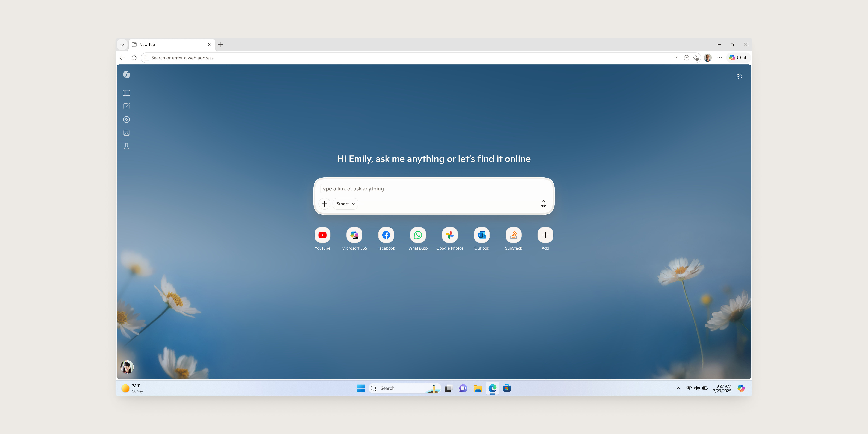The height and width of the screenshot is (434, 868).
Task: Open File Explorer from taskbar
Action: (x=478, y=389)
